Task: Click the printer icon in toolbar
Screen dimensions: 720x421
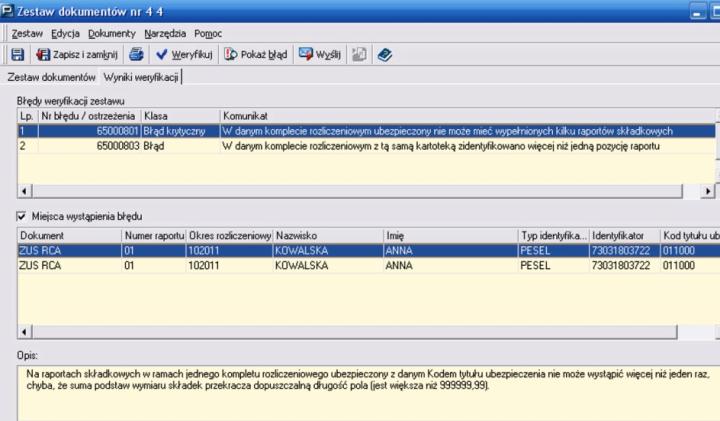Action: [136, 55]
